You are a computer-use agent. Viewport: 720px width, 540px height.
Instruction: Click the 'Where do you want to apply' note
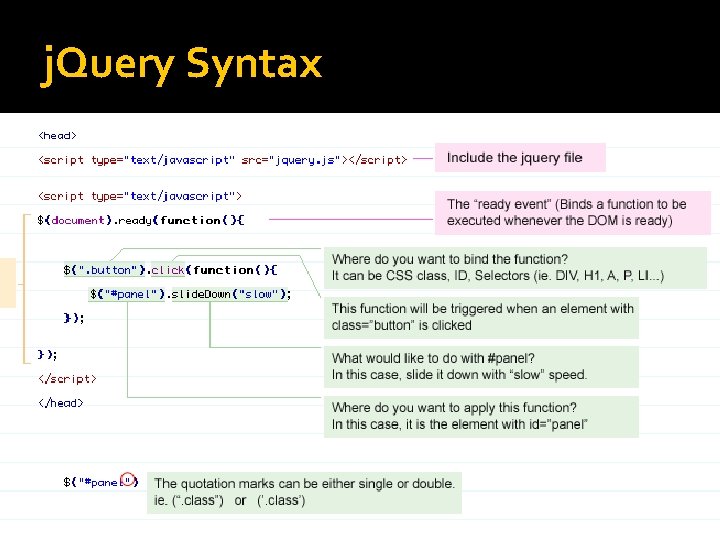coord(481,416)
